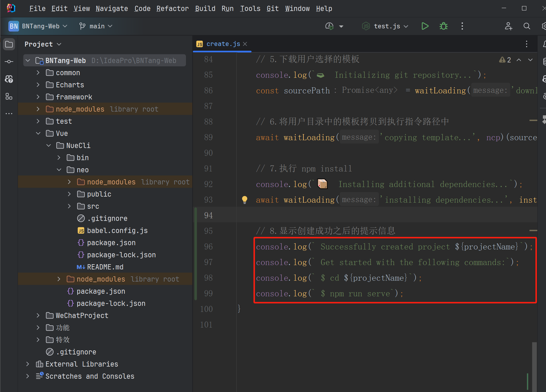This screenshot has width=546, height=392.
Task: Open the Structure tool window icon
Action: click(x=9, y=96)
